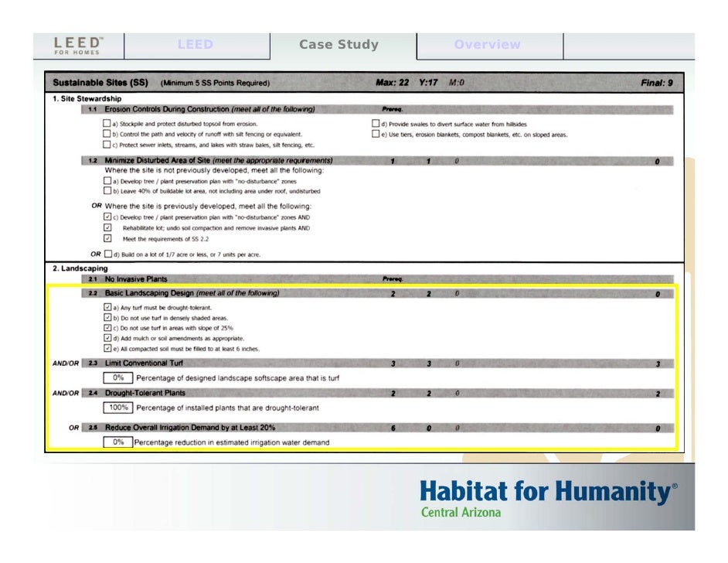Check 'Provide swales to divert surface water'
Viewport: 728px width, 563px height.
pos(376,123)
